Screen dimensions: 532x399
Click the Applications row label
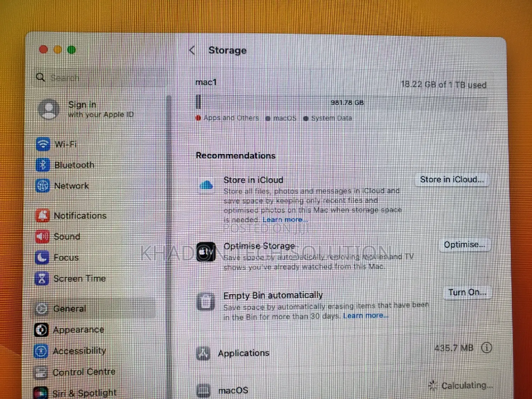[244, 353]
